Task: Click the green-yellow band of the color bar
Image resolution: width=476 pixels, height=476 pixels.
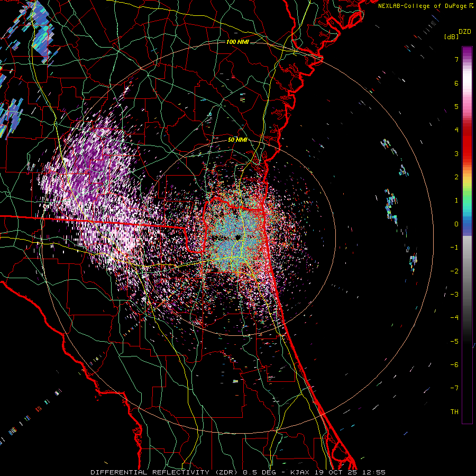Action: [x=467, y=188]
